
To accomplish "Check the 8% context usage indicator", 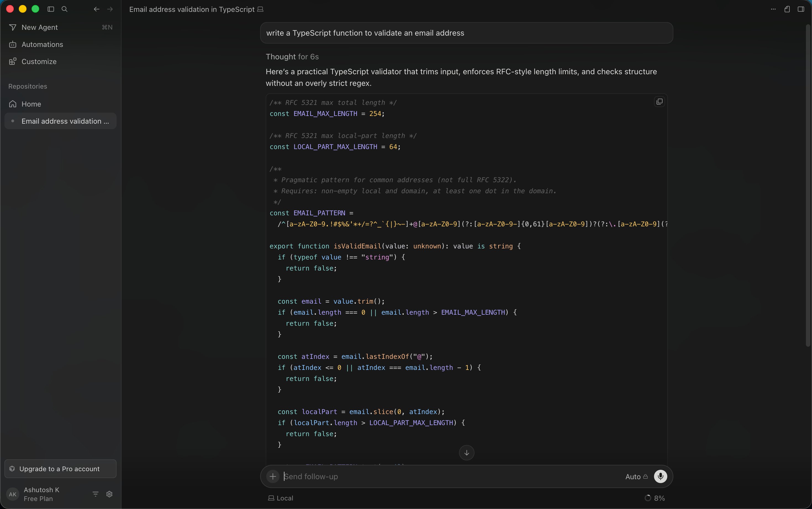I will click(x=655, y=498).
